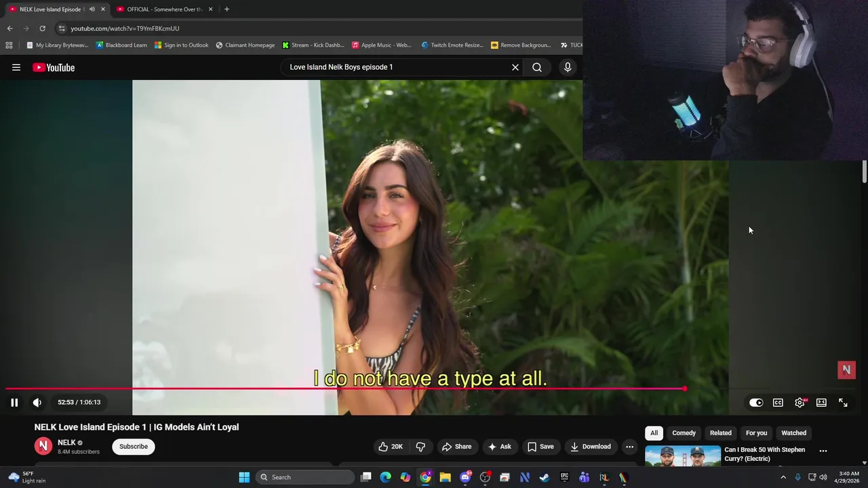
Task: Go back in browser history
Action: pos(9,28)
